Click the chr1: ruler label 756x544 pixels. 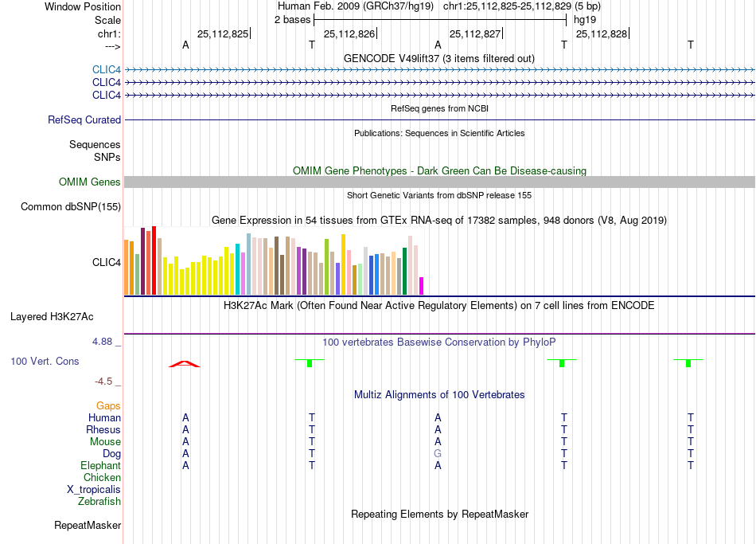(110, 33)
